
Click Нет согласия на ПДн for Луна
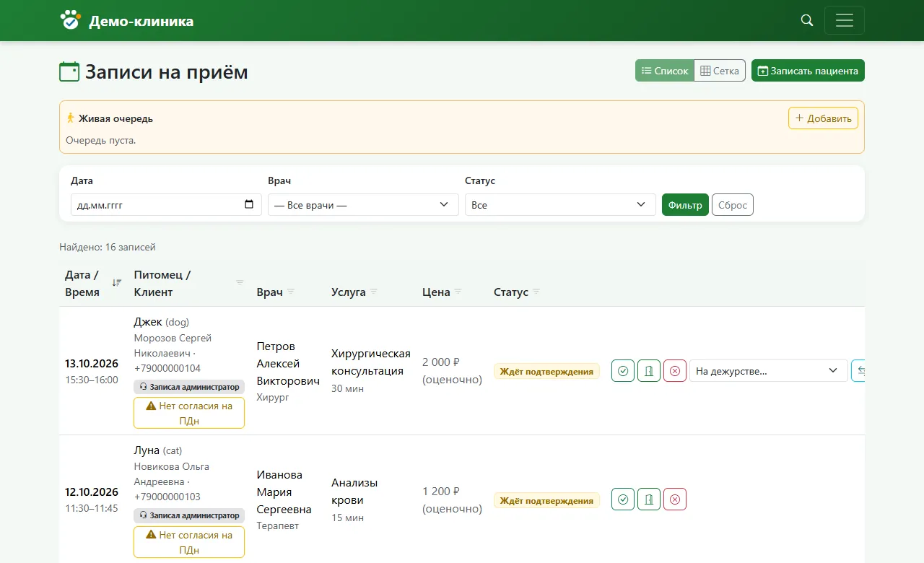coord(189,542)
